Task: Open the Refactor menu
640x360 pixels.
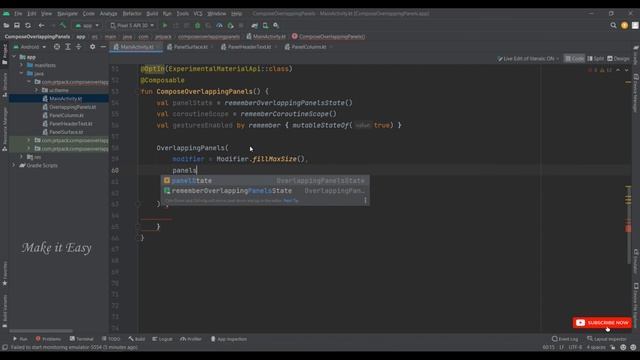Action: [x=132, y=13]
